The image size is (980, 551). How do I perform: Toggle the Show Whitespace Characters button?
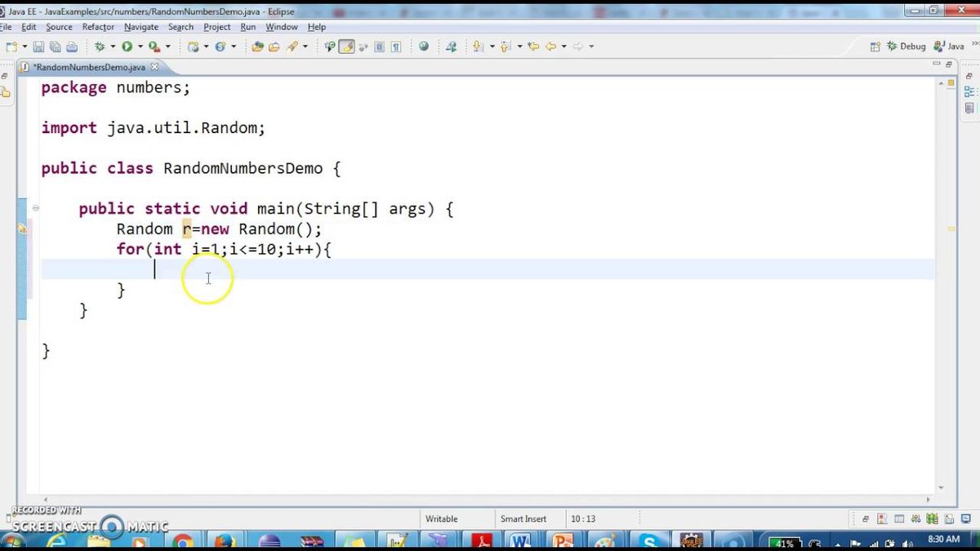pyautogui.click(x=395, y=47)
